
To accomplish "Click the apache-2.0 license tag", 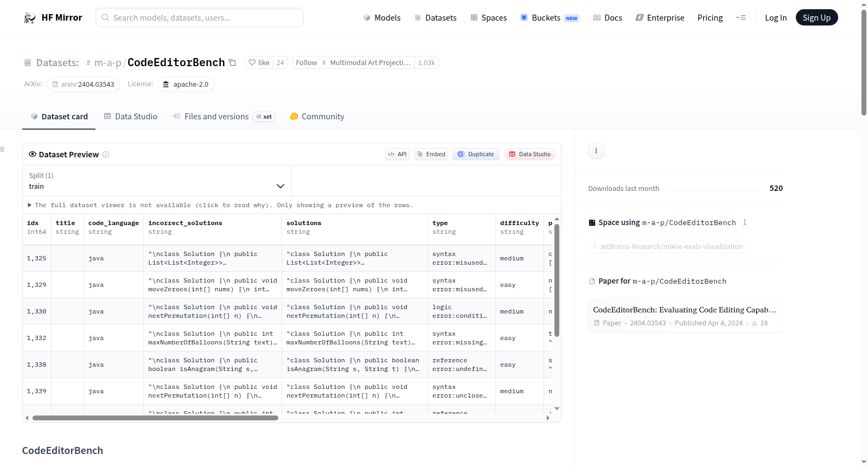I will coord(186,84).
